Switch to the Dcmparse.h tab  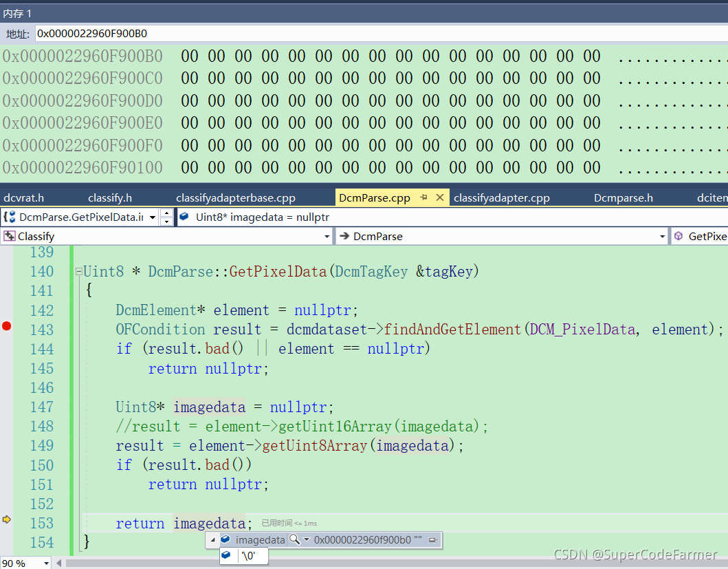[623, 198]
